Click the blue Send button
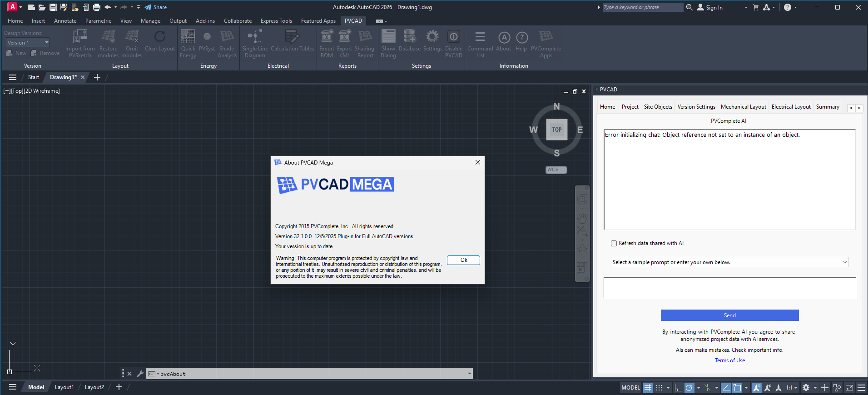Image resolution: width=868 pixels, height=395 pixels. pyautogui.click(x=729, y=315)
